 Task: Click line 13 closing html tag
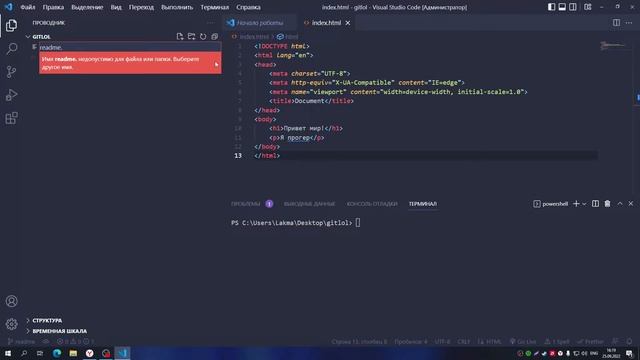pos(267,156)
